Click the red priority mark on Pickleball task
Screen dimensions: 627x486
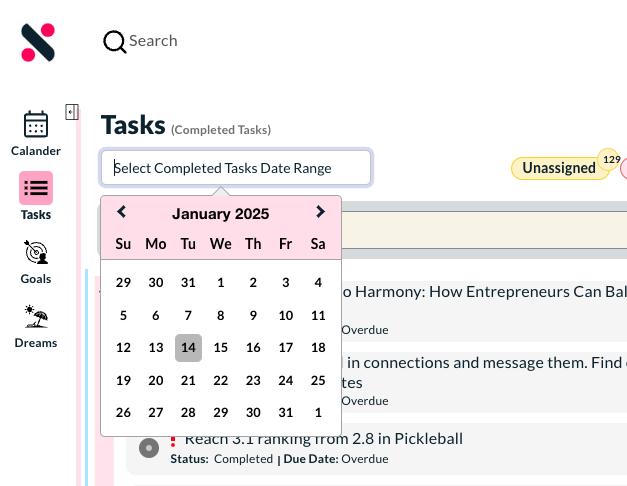(173, 441)
